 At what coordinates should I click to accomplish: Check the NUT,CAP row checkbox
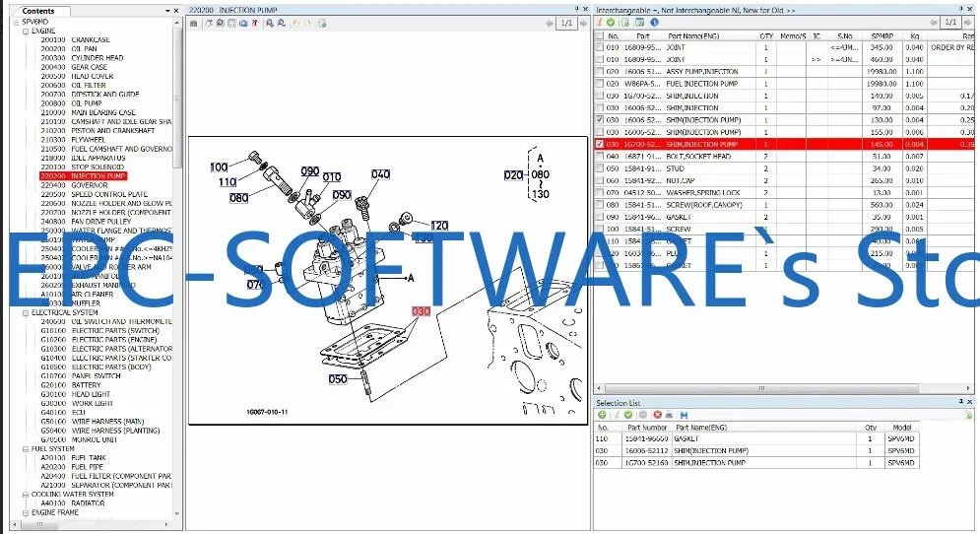click(x=600, y=180)
